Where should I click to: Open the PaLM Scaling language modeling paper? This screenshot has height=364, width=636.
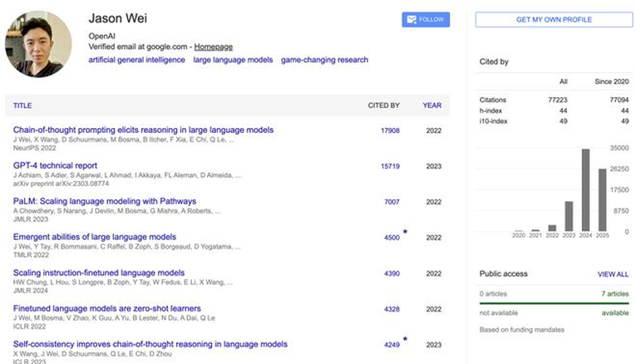click(x=105, y=201)
